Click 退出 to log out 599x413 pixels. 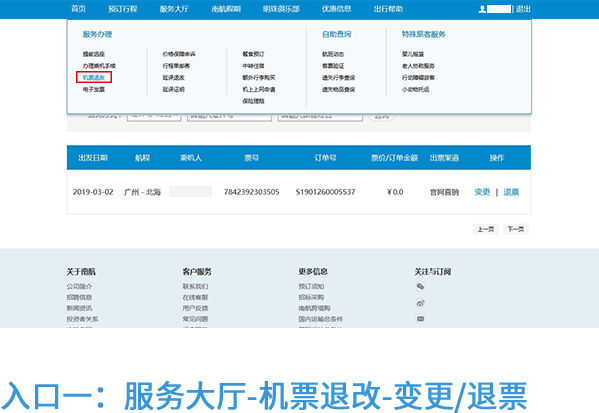(523, 9)
